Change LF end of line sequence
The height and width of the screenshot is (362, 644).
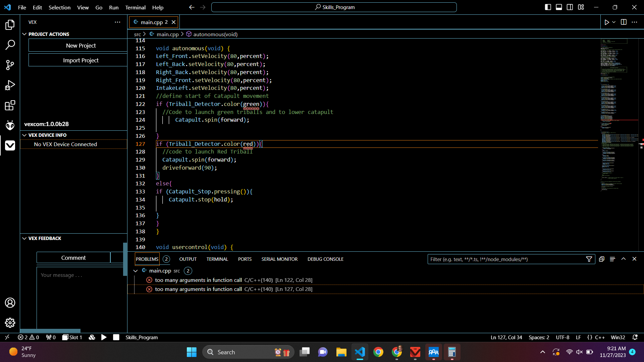(x=578, y=338)
